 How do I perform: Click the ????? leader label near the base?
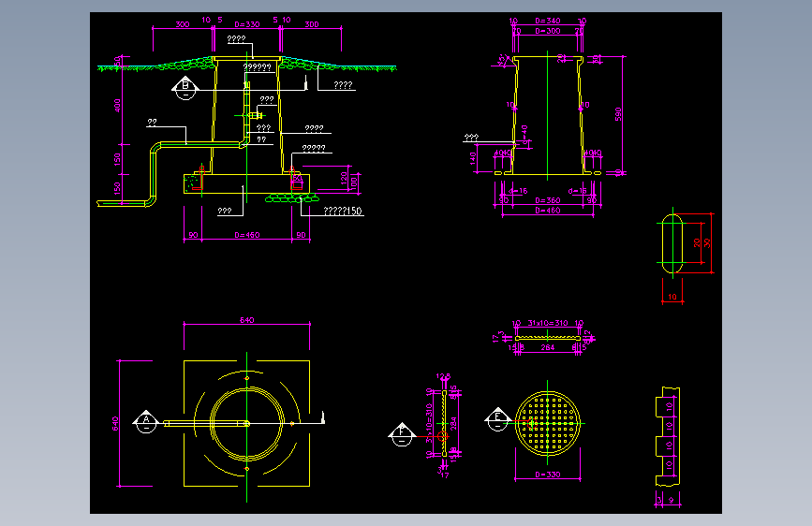[x=314, y=148]
